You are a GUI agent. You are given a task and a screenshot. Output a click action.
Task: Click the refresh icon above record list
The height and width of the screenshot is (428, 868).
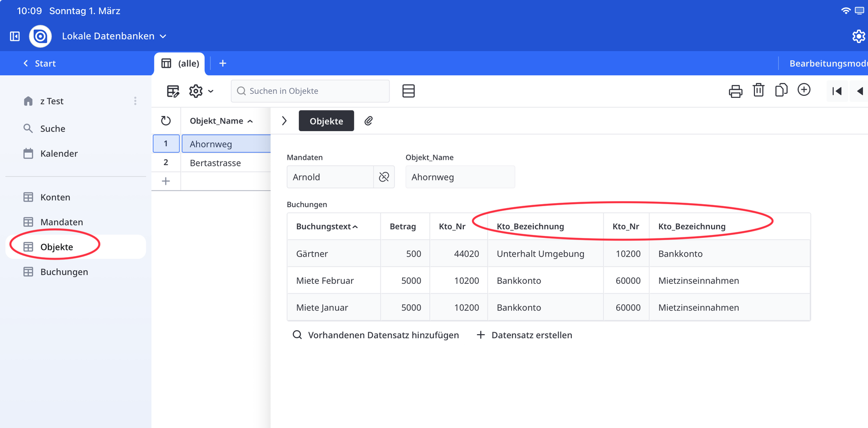click(166, 121)
